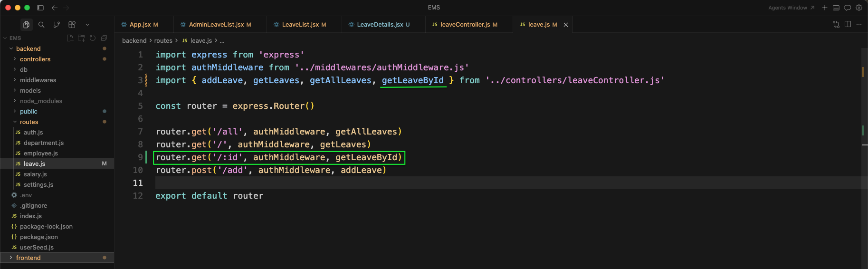The height and width of the screenshot is (269, 868).
Task: Click the editor vertical scrollbar overview ruler
Action: 864,158
